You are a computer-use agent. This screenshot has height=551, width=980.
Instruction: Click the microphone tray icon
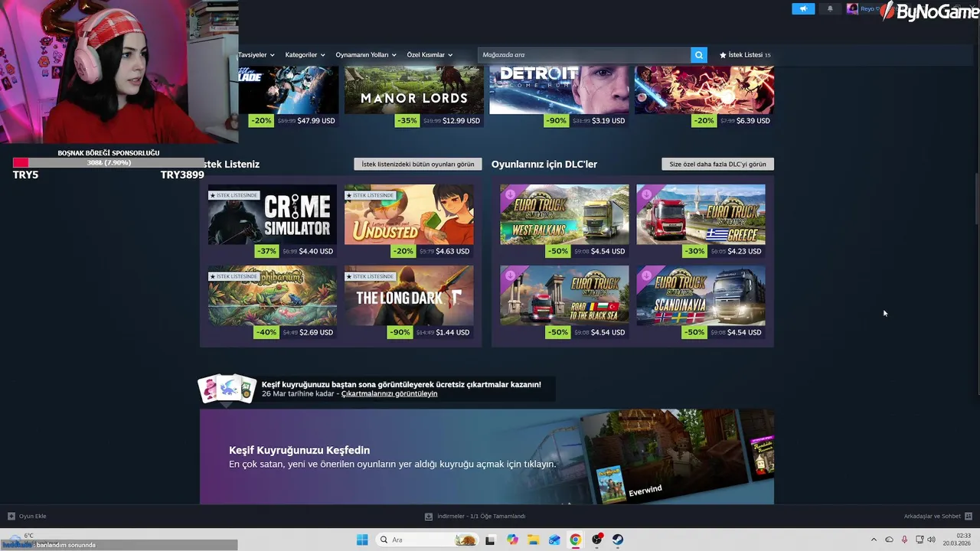pos(904,540)
